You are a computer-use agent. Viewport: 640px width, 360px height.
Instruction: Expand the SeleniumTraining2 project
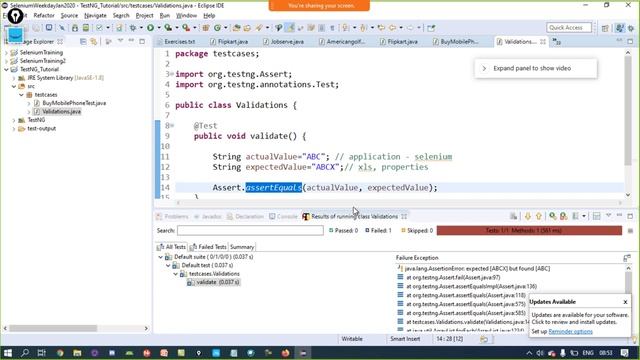tap(6, 61)
